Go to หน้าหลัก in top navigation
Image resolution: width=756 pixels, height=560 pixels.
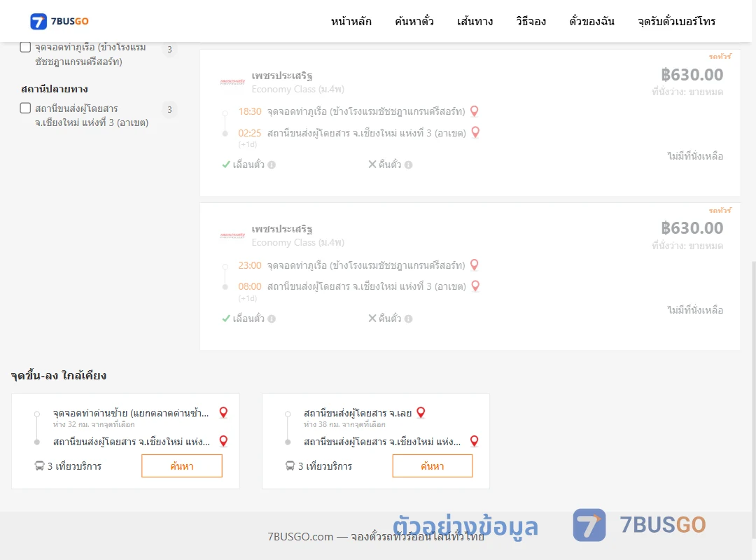point(351,22)
